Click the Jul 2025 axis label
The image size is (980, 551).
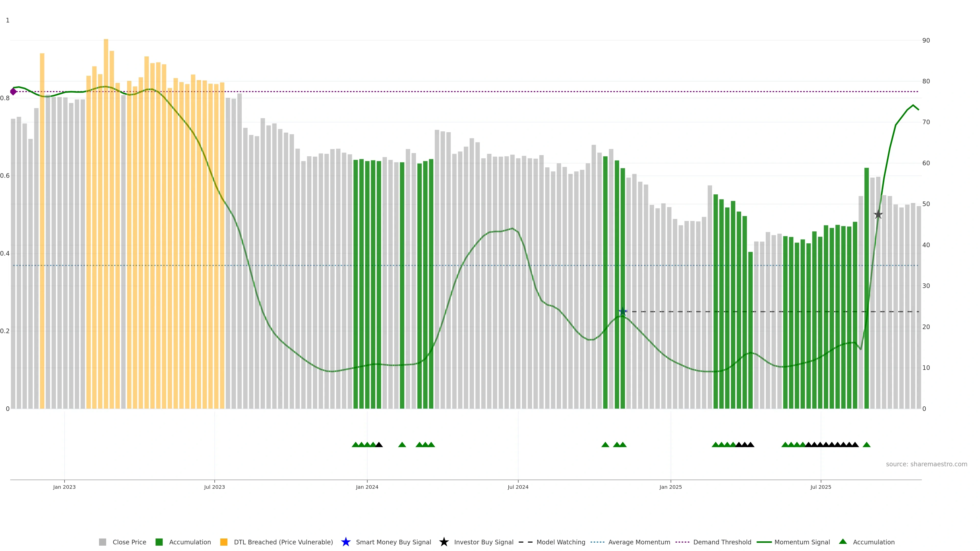coord(820,487)
